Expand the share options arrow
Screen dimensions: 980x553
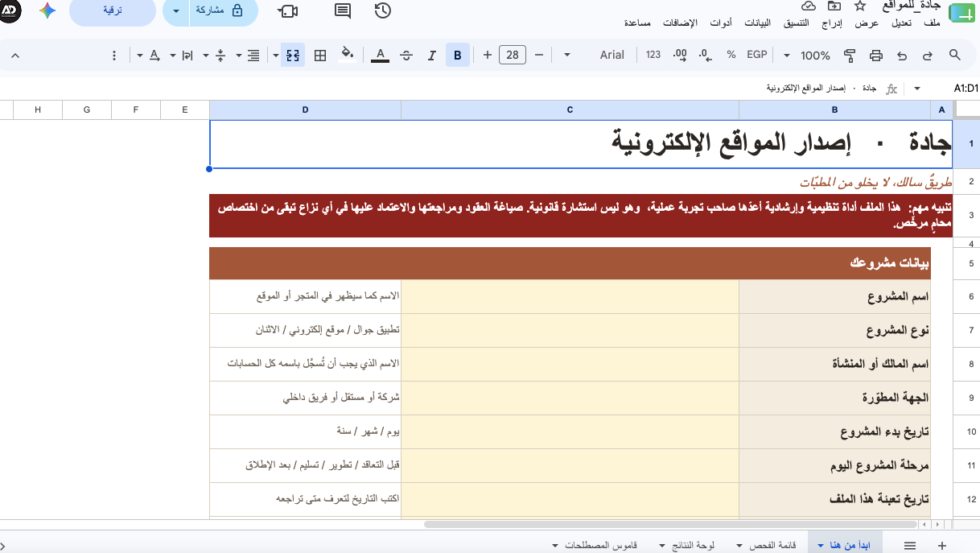pos(176,11)
